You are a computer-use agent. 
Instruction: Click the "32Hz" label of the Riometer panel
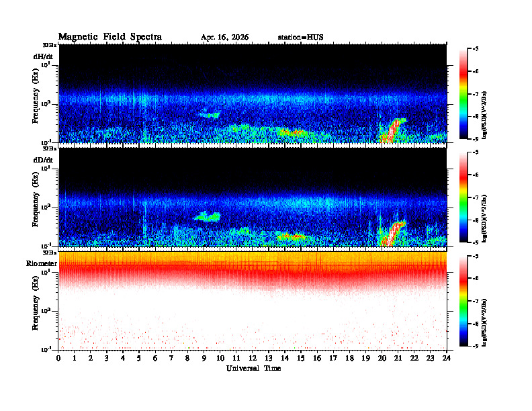(50, 253)
